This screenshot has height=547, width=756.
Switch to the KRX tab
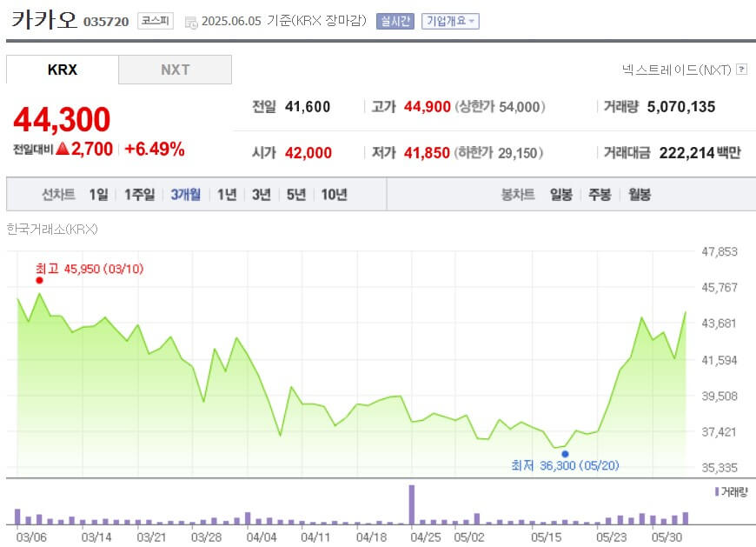coord(63,70)
